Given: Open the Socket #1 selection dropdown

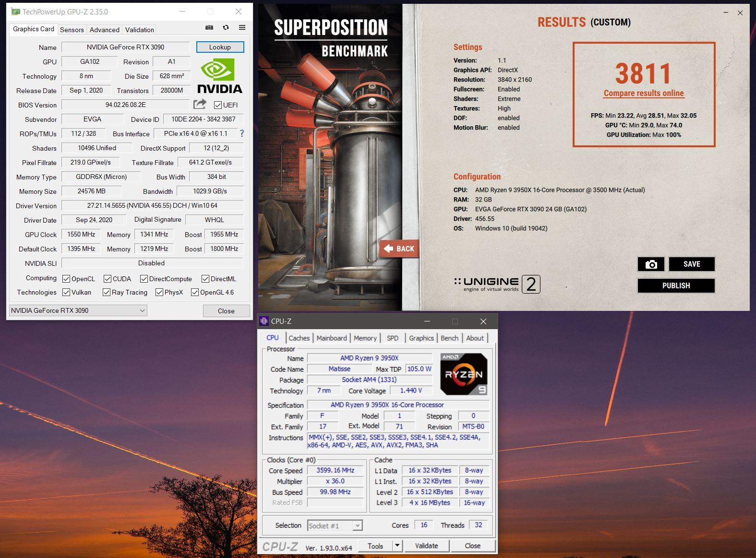Looking at the screenshot, I should 335,526.
